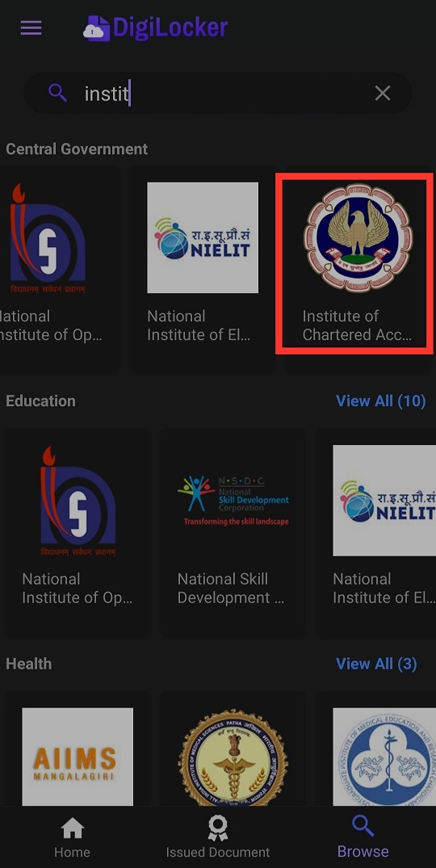This screenshot has height=868, width=436.
Task: Select NIELIT card under Central Government
Action: coord(203,269)
